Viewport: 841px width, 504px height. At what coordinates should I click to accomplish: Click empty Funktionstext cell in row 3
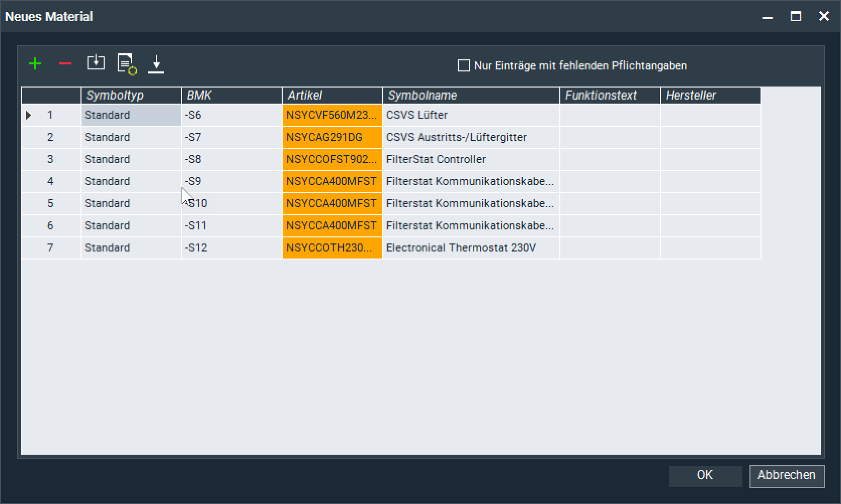coord(610,159)
